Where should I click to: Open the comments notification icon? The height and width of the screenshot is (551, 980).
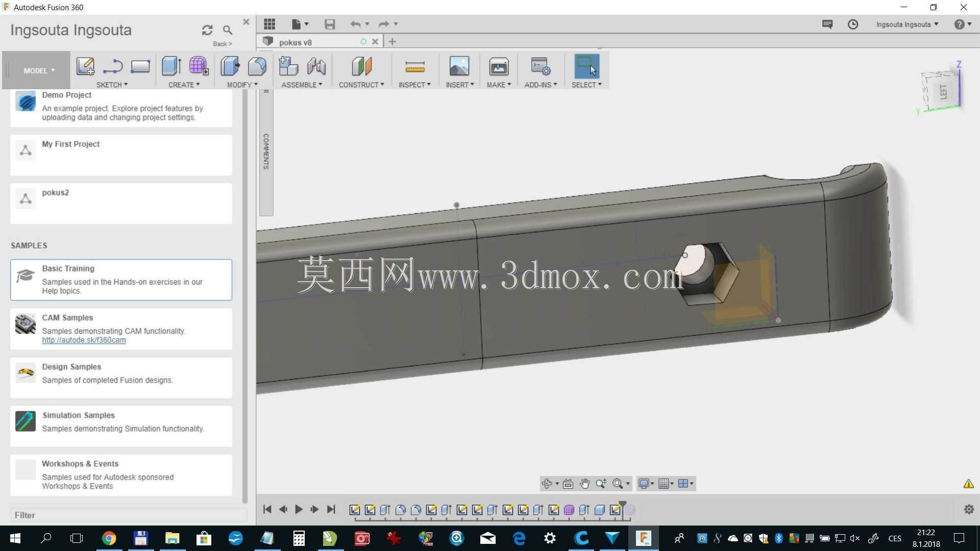827,24
